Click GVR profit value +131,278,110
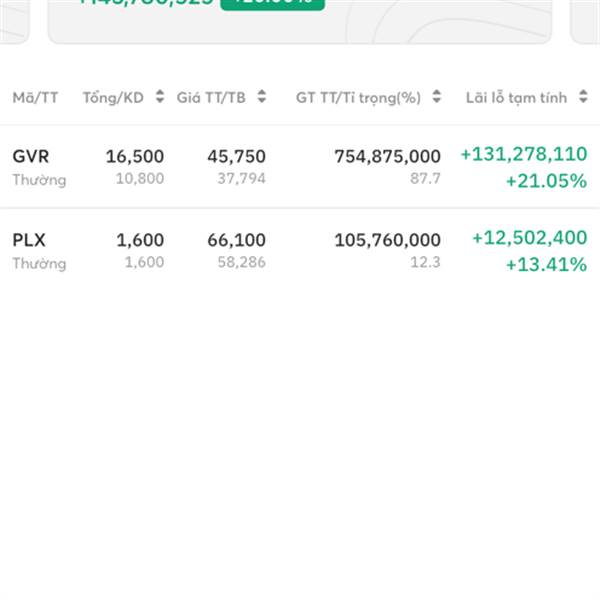Screen dimensions: 600x600 (523, 155)
